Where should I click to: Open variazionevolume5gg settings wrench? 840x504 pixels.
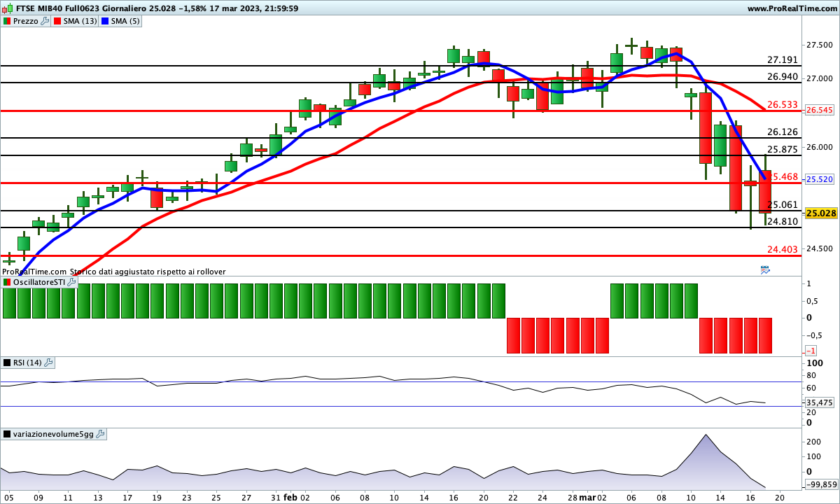point(100,434)
